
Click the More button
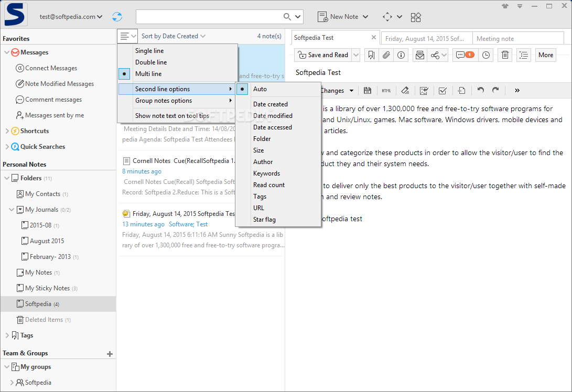click(545, 55)
